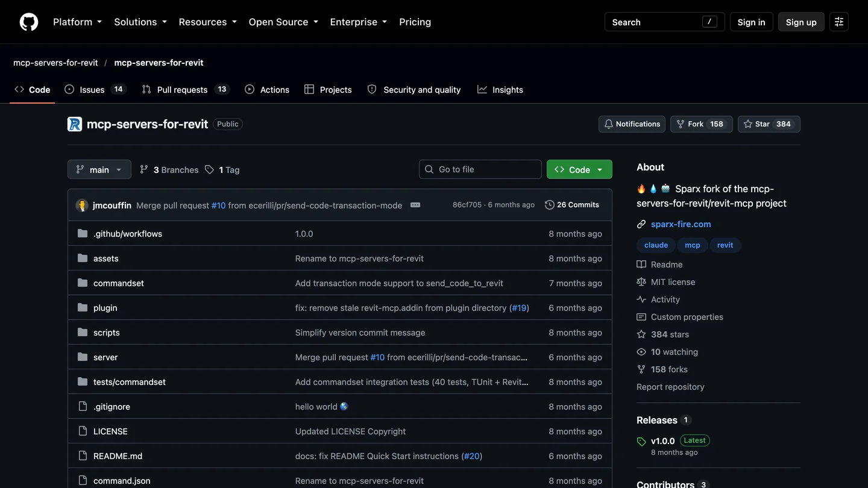Open the Insights tab
The height and width of the screenshot is (488, 868).
tap(500, 89)
